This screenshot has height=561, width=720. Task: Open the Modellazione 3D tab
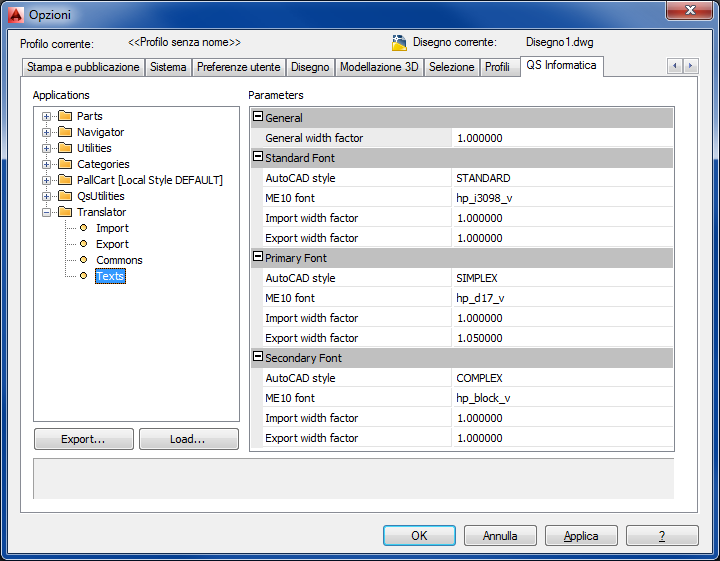point(379,67)
